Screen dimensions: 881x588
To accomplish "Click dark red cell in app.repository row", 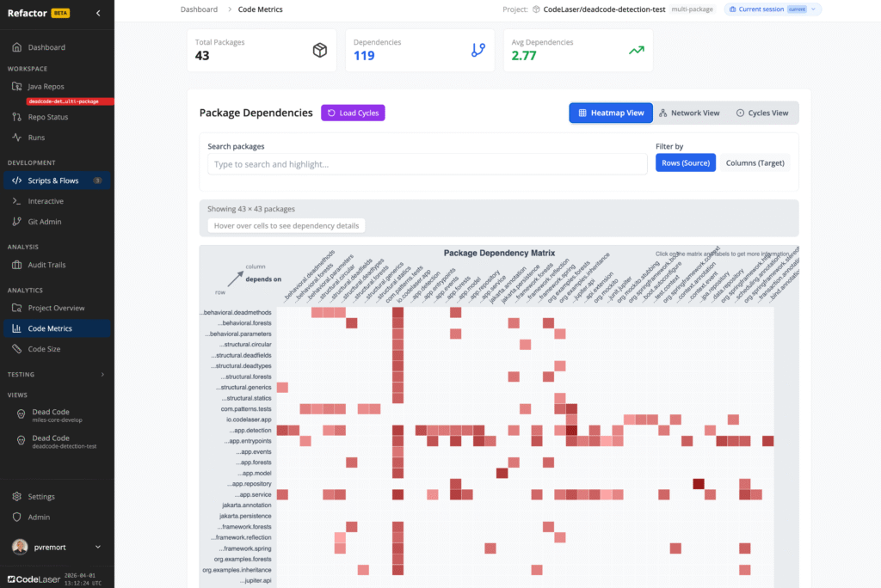I will point(699,484).
